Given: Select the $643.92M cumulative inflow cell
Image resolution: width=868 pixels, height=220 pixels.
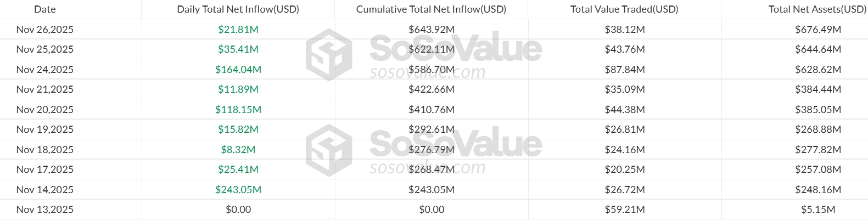Looking at the screenshot, I should 432,30.
